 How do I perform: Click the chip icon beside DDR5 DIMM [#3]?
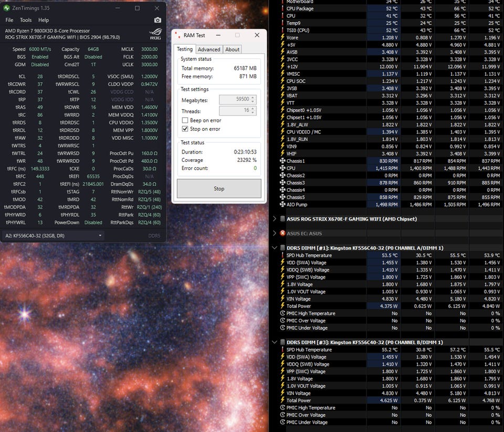coord(282,342)
